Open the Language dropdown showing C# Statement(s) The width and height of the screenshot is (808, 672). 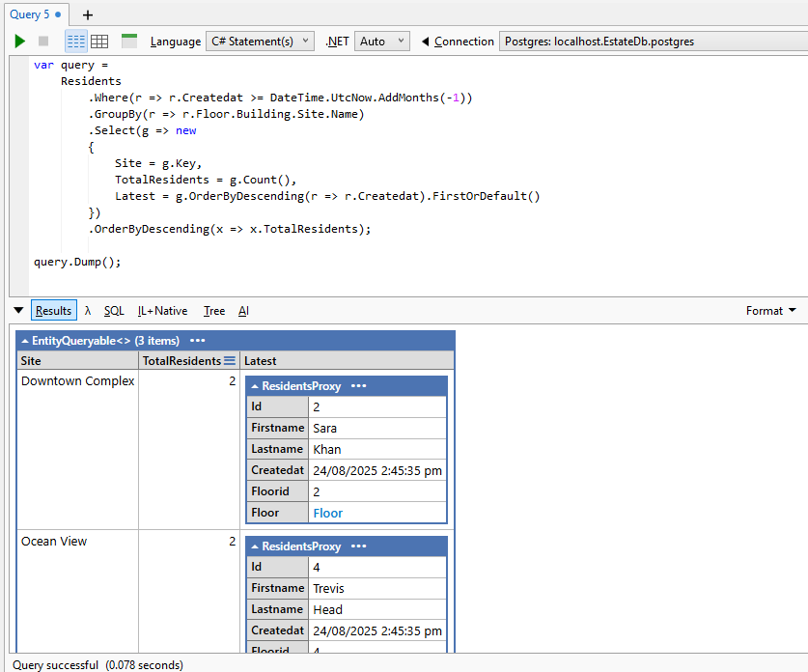click(x=260, y=42)
